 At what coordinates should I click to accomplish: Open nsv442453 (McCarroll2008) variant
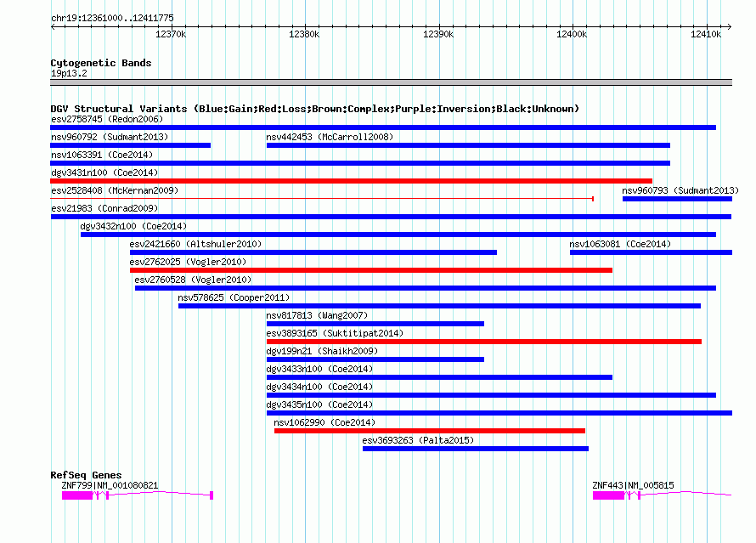[468, 145]
